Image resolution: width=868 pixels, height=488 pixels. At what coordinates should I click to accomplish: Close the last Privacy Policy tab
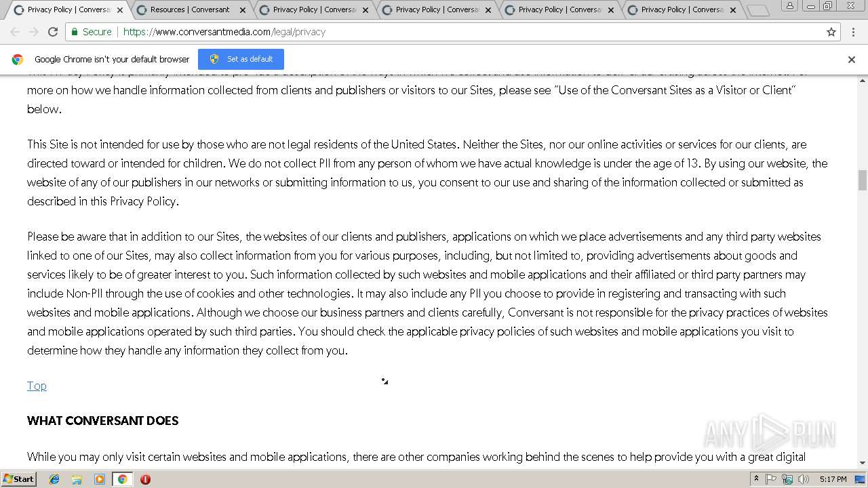(x=733, y=10)
